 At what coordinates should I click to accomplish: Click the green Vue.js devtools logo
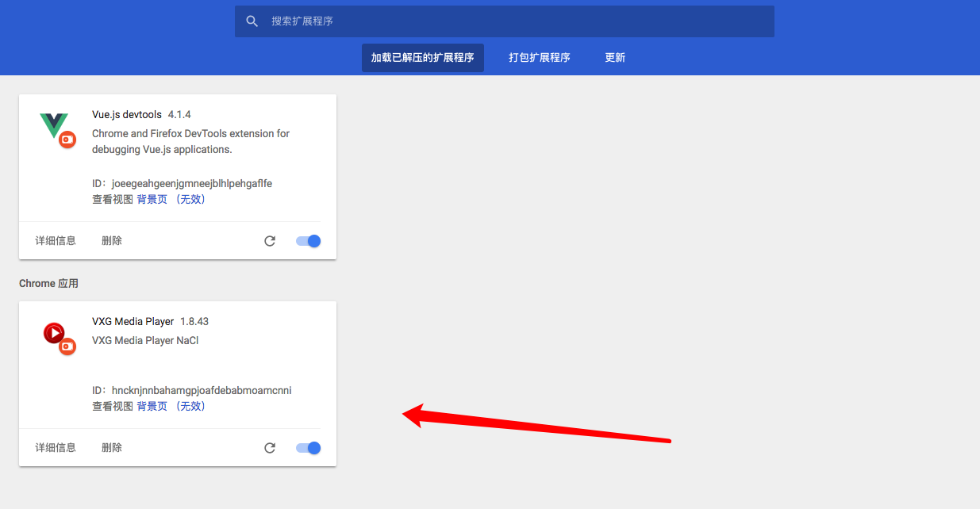(52, 124)
